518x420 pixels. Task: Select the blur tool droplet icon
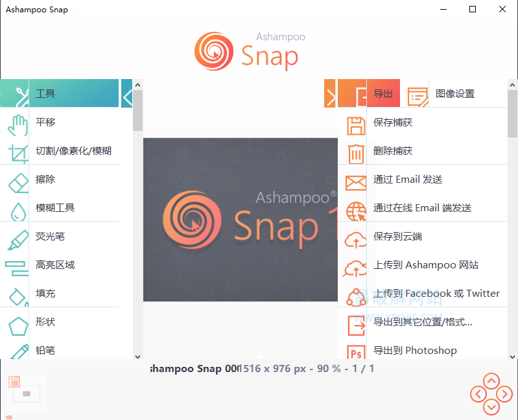(x=18, y=211)
